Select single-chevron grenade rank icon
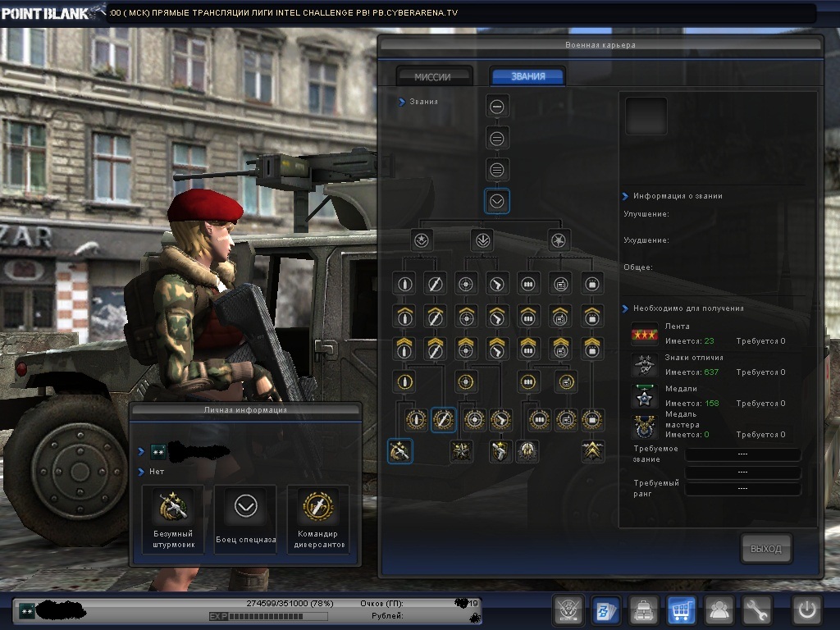Viewport: 840px width, 630px height. (404, 316)
